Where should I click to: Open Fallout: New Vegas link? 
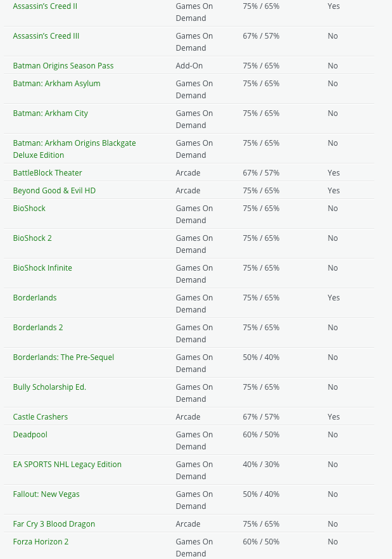46,494
